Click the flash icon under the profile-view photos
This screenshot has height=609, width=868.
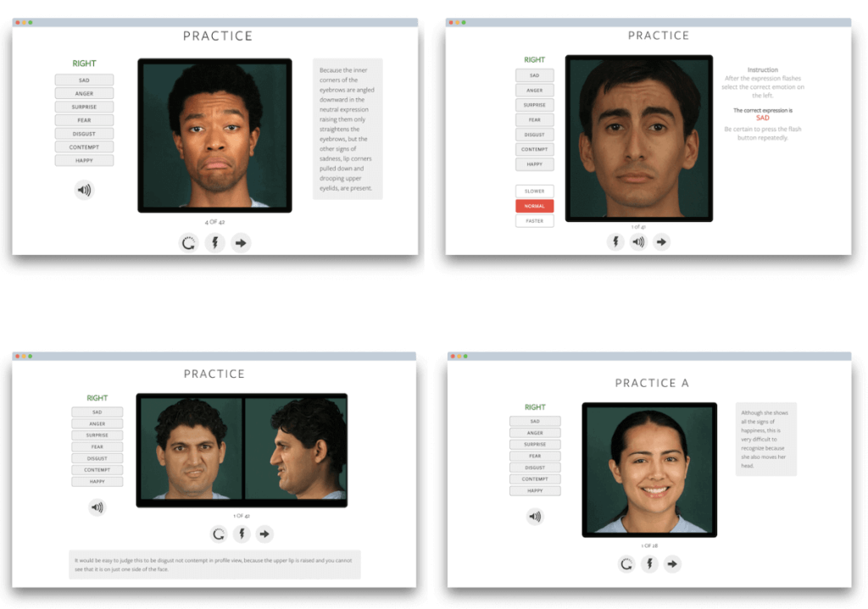pos(242,534)
